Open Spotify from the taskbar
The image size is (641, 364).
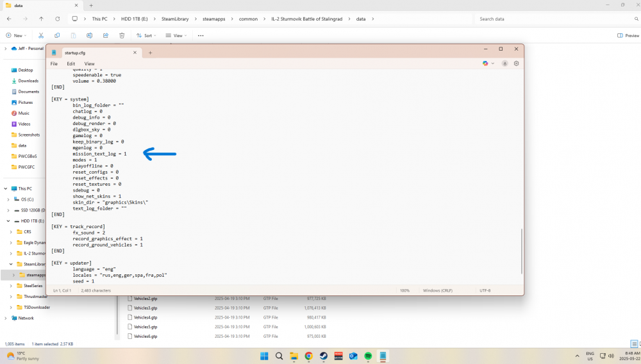point(368,356)
